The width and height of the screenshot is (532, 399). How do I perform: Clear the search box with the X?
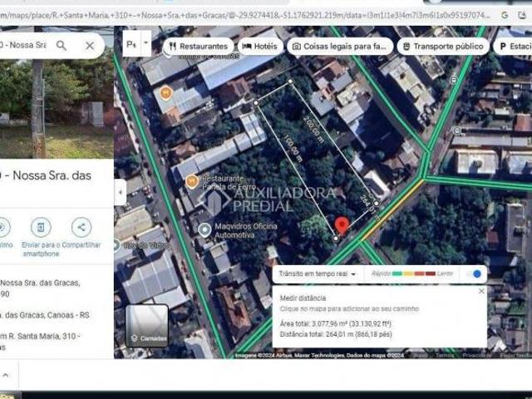click(90, 45)
